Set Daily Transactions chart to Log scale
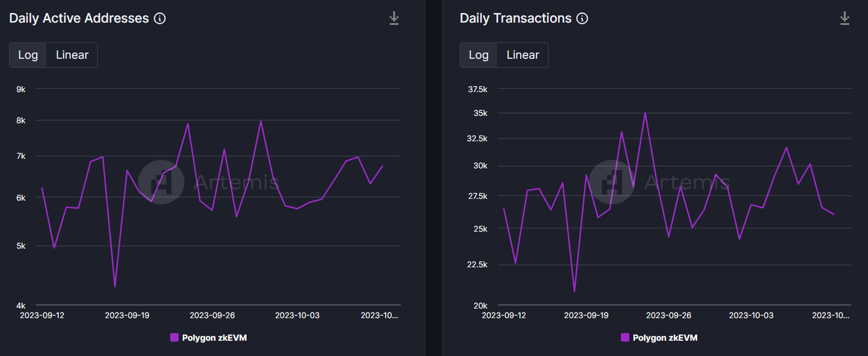 [x=478, y=55]
